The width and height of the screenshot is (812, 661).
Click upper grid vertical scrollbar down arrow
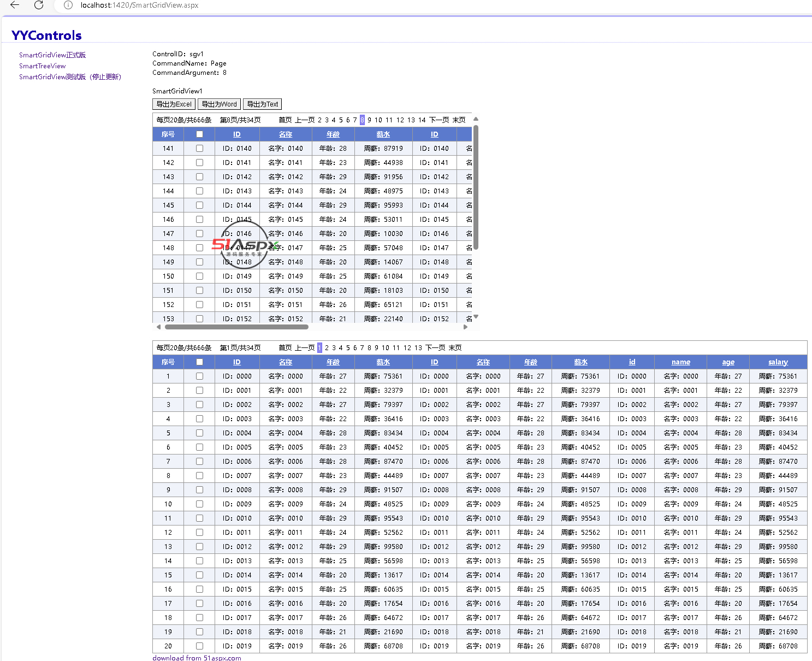click(x=476, y=317)
